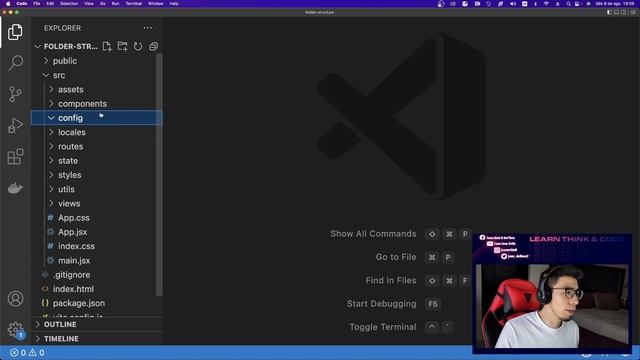Refresh the explorer file tree

point(138,46)
